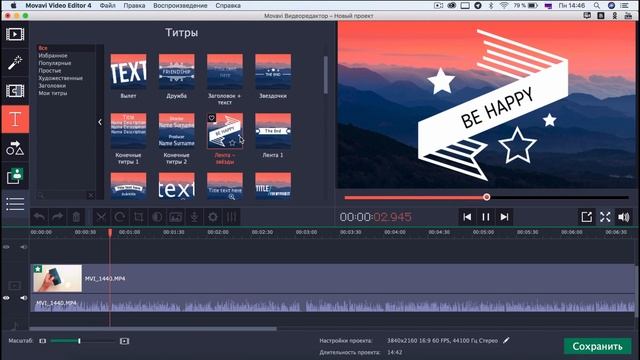Open Color adjustments tool
This screenshot has height=360, width=640.
[x=157, y=217]
